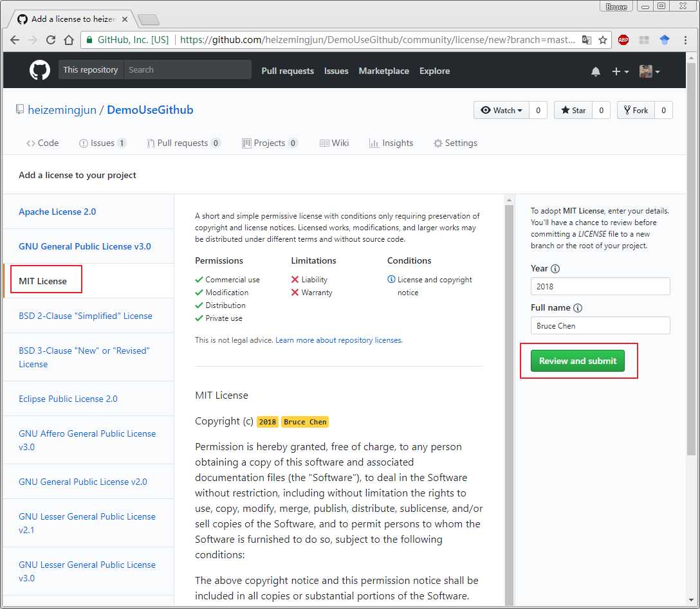Click the grey grid extension icon
This screenshot has width=700, height=609.
click(x=644, y=40)
